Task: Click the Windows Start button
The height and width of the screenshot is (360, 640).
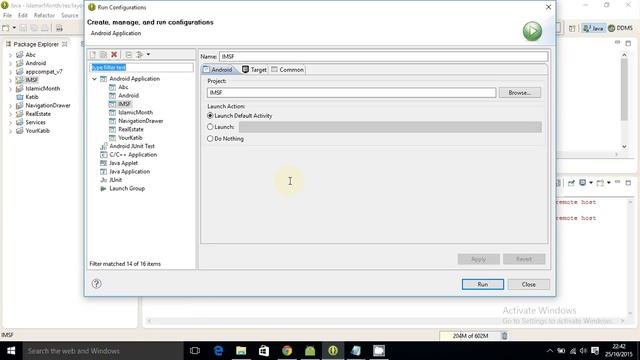Action: [x=11, y=351]
